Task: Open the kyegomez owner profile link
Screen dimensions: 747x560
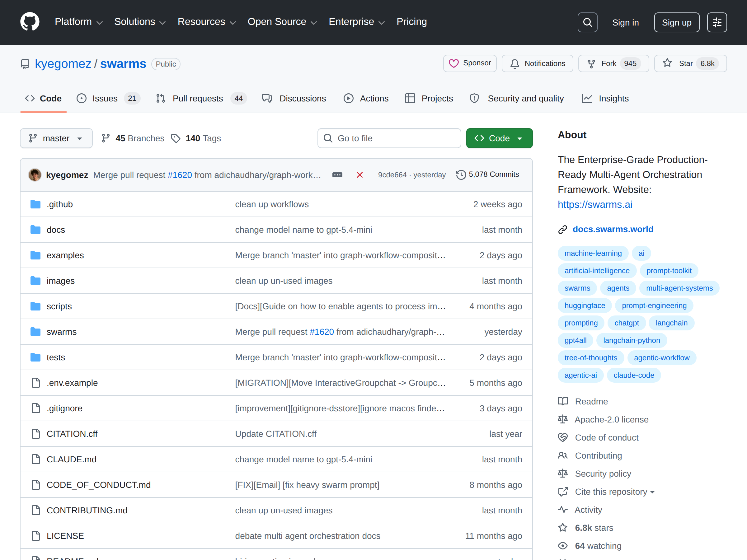Action: [x=63, y=64]
